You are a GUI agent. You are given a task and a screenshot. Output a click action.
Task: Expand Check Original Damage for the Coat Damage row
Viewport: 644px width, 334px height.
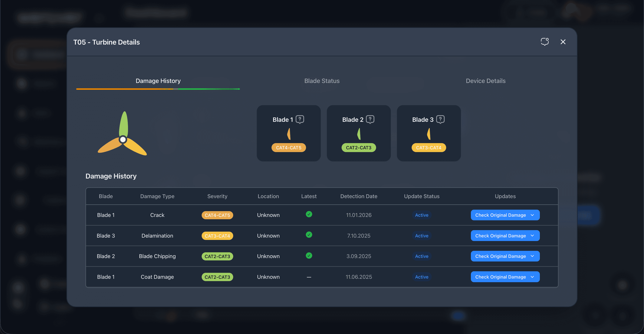pyautogui.click(x=505, y=277)
